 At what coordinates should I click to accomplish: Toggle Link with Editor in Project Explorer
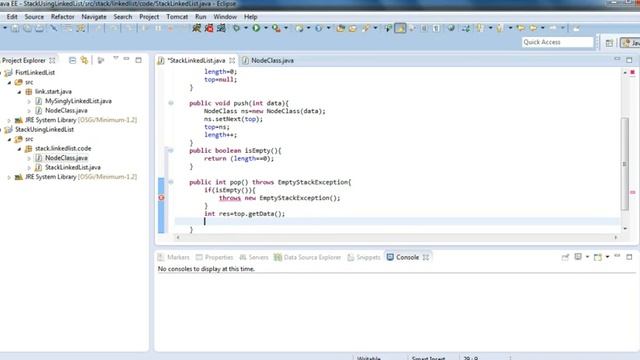(x=84, y=60)
